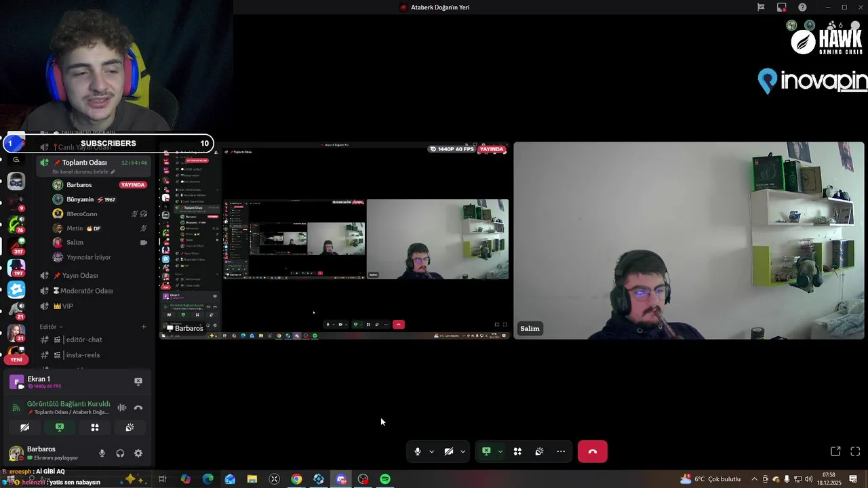Viewport: 868px width, 488px height.
Task: Select MecoConn in voice channel list
Action: pyautogui.click(x=100, y=213)
